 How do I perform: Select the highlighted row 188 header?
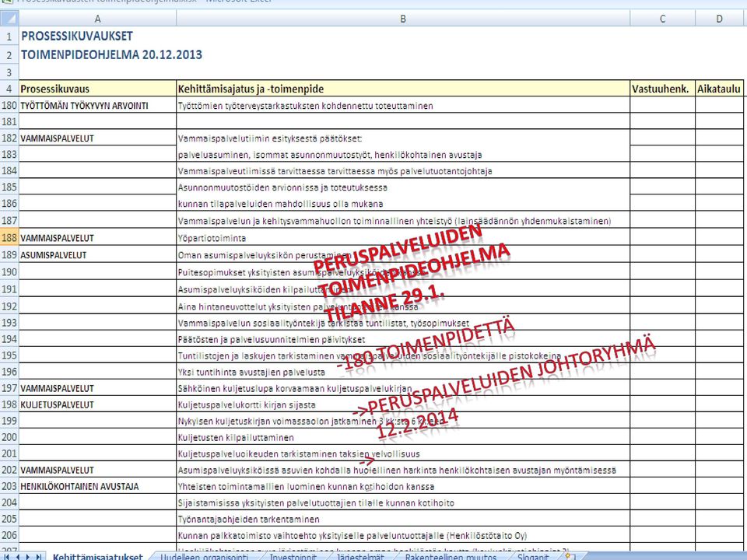click(9, 238)
